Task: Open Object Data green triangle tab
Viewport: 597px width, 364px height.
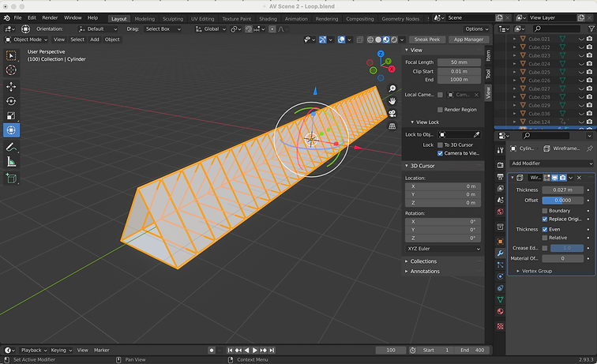Action: point(501,300)
